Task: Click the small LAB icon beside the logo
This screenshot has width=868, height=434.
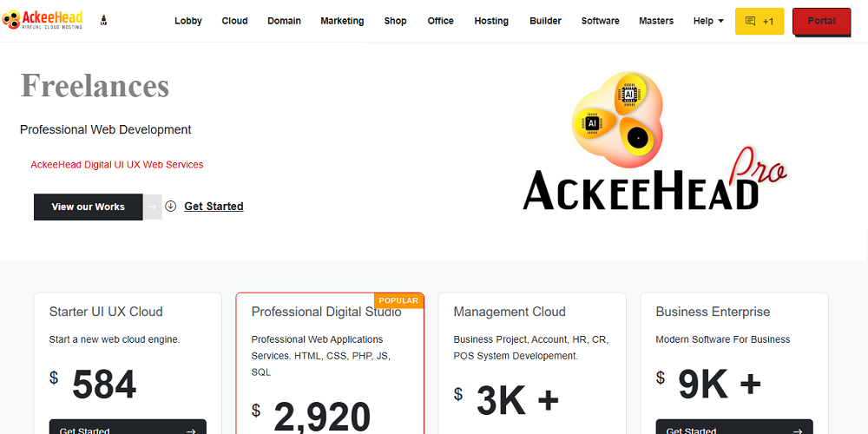Action: coord(104,20)
